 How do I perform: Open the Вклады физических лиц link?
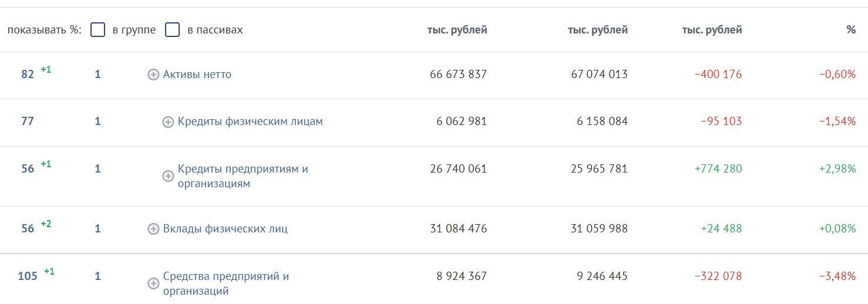pyautogui.click(x=226, y=228)
